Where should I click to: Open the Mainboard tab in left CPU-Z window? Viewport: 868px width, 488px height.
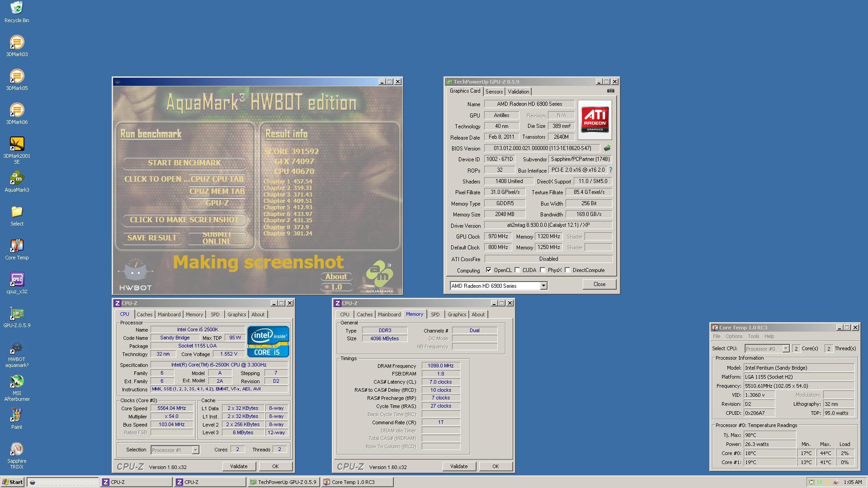pos(169,314)
